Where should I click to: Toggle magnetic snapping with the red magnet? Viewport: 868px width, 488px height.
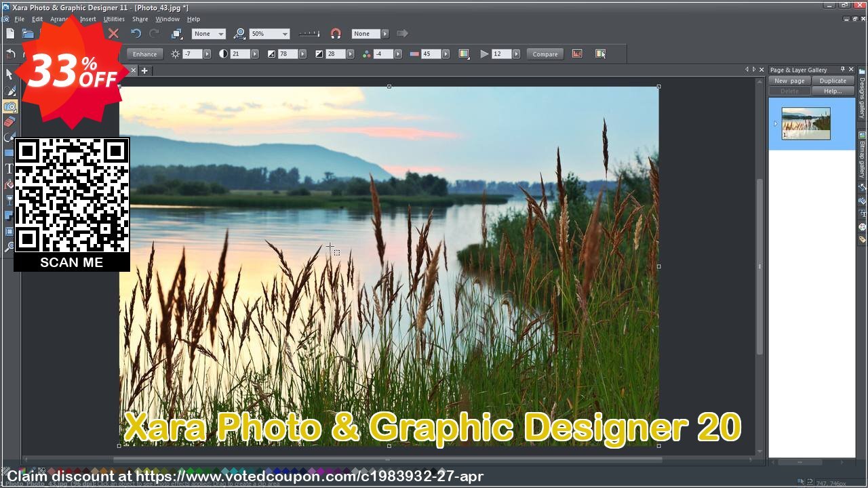tap(336, 33)
